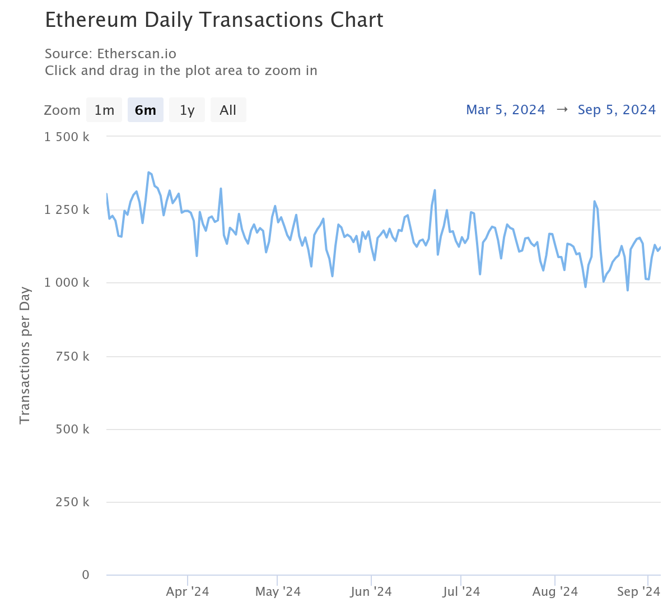Click the chart title Ethereum Daily Transactions Chart
Image resolution: width=672 pixels, height=616 pixels.
[214, 20]
